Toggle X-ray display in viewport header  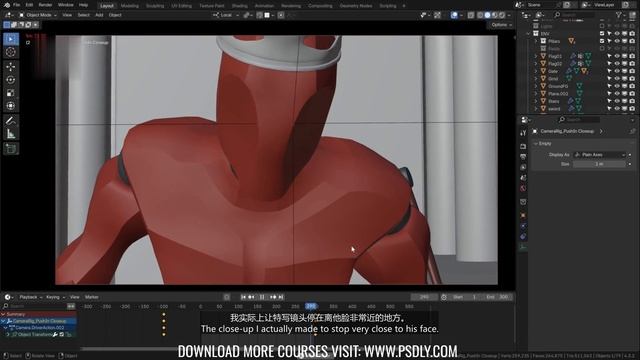coord(471,15)
